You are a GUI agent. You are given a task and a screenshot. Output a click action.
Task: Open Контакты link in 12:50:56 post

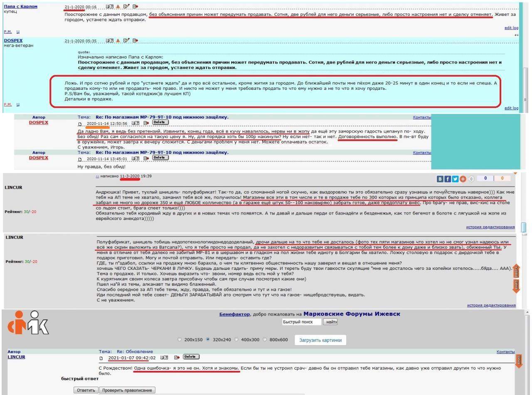click(421, 117)
